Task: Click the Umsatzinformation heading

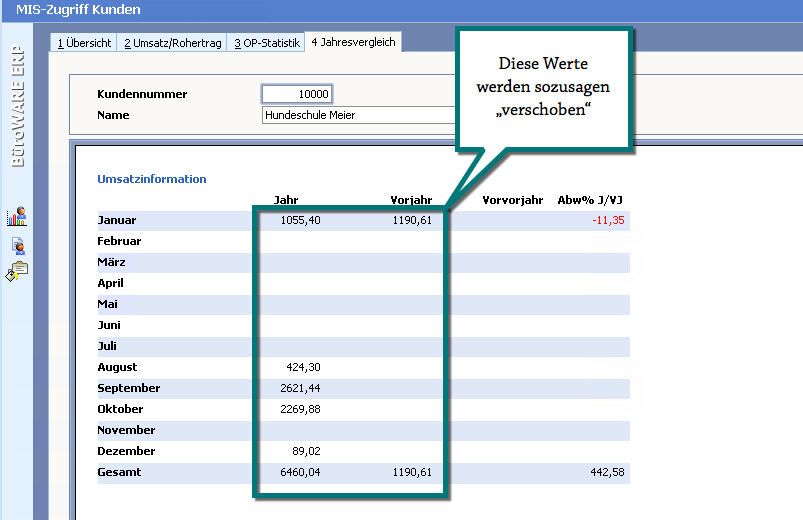Action: tap(152, 179)
